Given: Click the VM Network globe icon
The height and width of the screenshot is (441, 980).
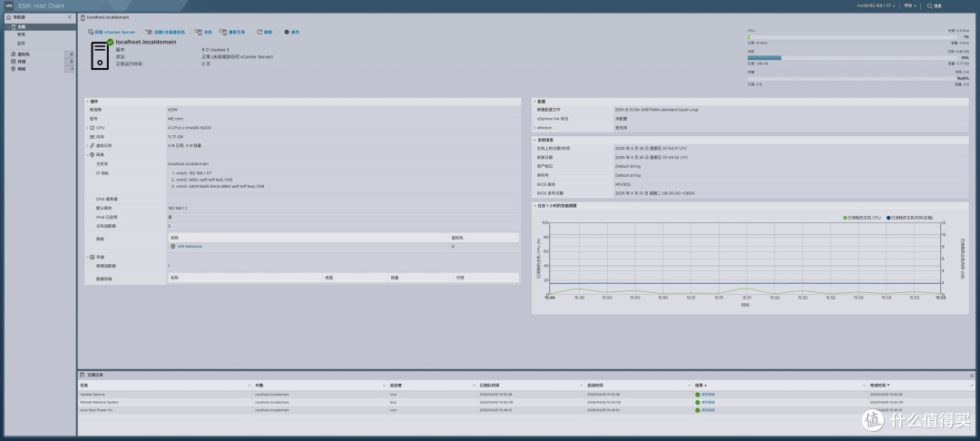Looking at the screenshot, I should [x=172, y=246].
